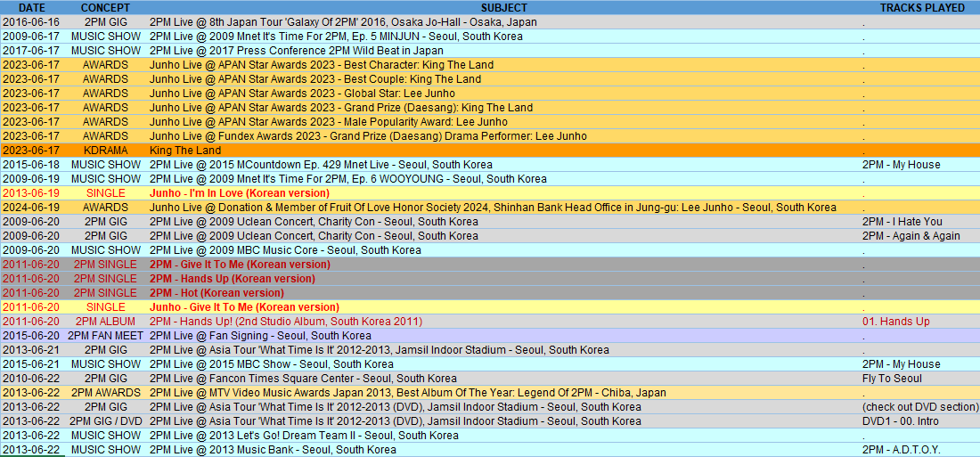The height and width of the screenshot is (457, 980).
Task: Click APAN Male Popularity Award cell
Action: [x=503, y=122]
